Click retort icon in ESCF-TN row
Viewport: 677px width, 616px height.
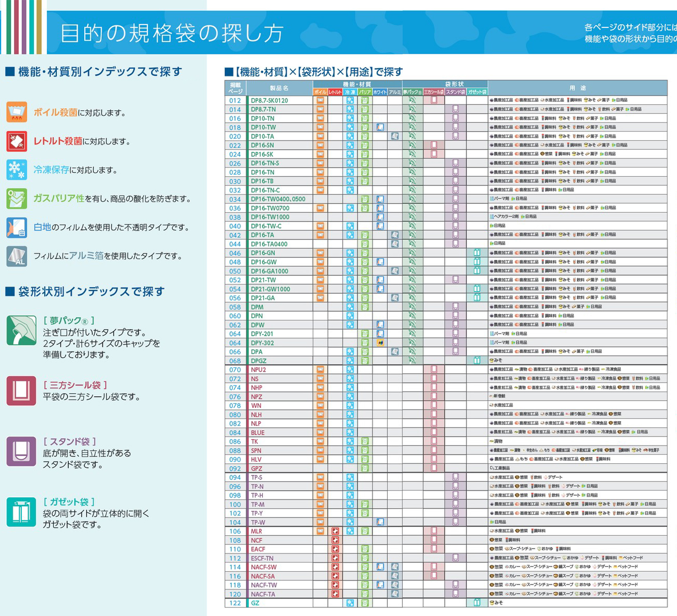click(335, 558)
